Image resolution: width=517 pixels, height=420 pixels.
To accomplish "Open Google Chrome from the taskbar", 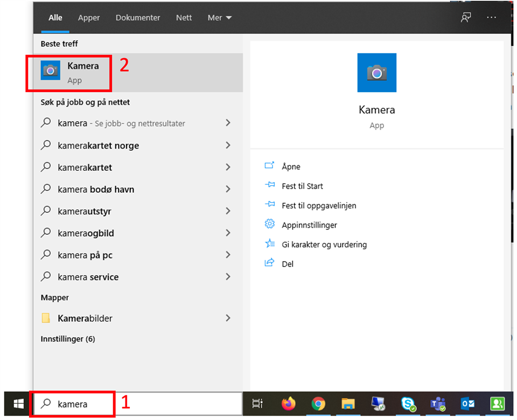I will 318,404.
